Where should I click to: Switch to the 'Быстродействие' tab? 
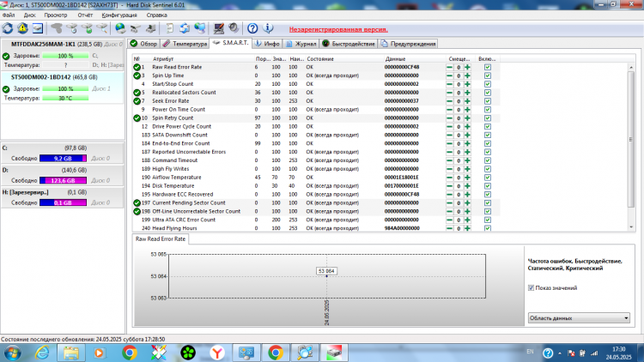click(349, 44)
